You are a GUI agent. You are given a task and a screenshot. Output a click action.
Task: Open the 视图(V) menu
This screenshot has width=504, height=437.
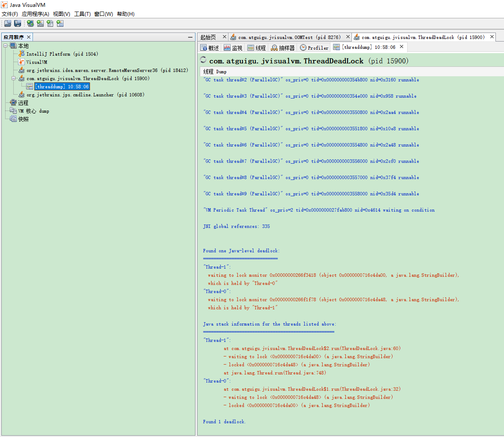[x=61, y=14]
